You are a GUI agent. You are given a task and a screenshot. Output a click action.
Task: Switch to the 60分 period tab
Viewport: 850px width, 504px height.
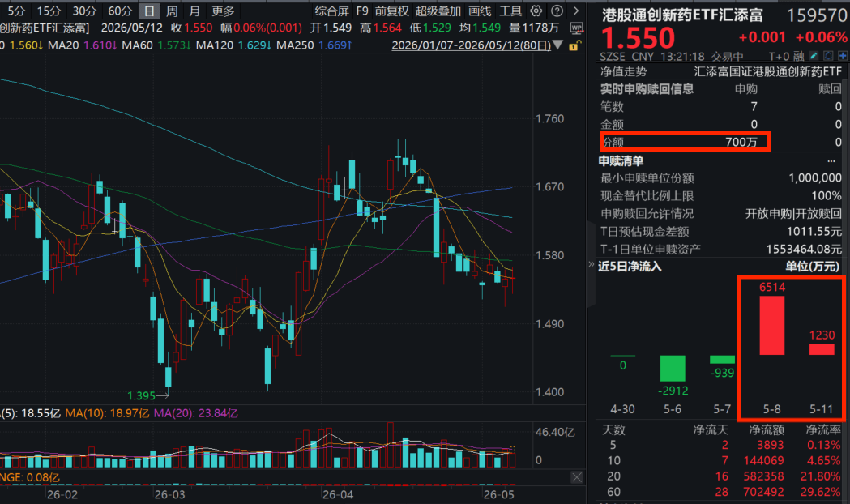pos(120,11)
